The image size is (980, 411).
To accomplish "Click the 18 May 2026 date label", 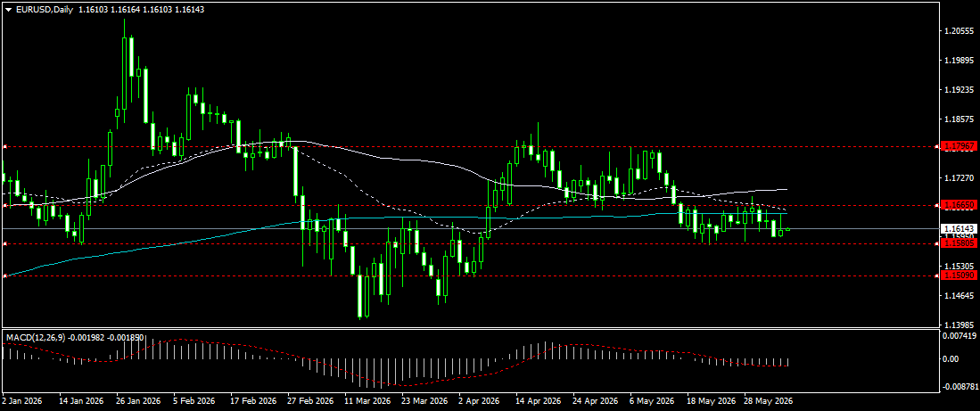I will pos(710,401).
